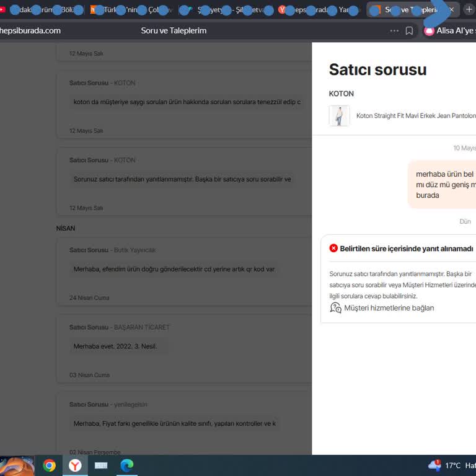476x476 pixels.
Task: Open the on-screen keyboard taskbar icon
Action: (x=101, y=465)
